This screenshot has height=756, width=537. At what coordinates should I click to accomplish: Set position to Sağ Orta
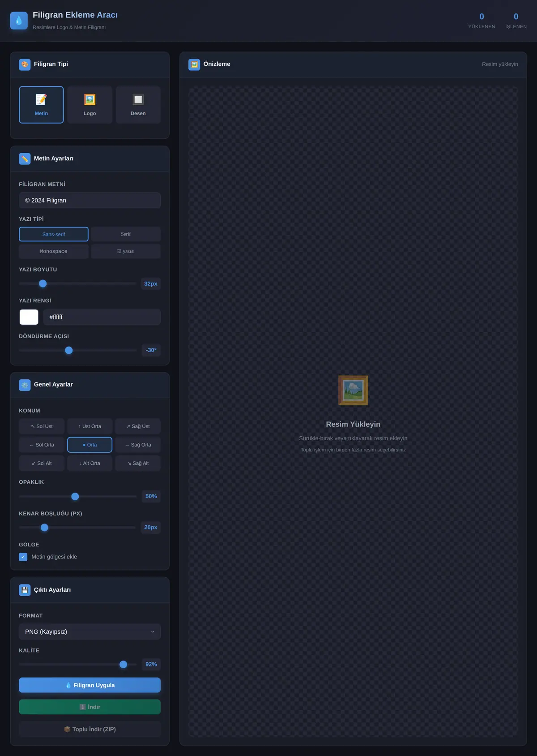(x=138, y=445)
